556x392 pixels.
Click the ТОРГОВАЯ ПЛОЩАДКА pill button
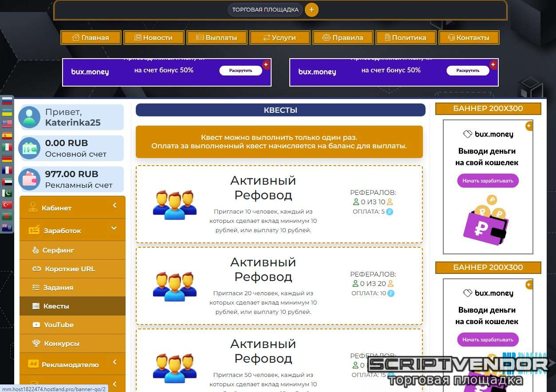pos(265,10)
